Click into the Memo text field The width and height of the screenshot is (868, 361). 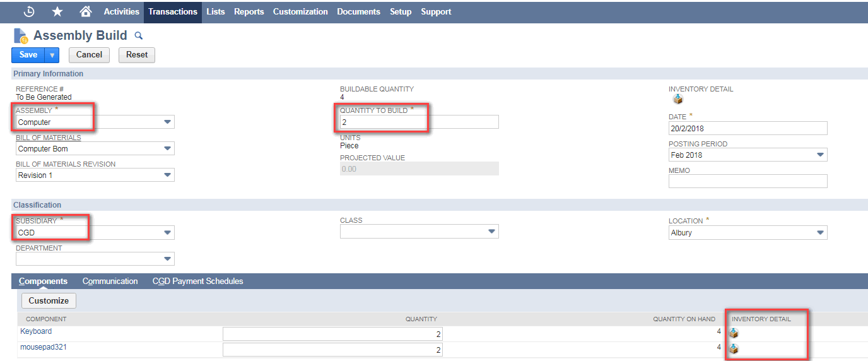tap(748, 181)
